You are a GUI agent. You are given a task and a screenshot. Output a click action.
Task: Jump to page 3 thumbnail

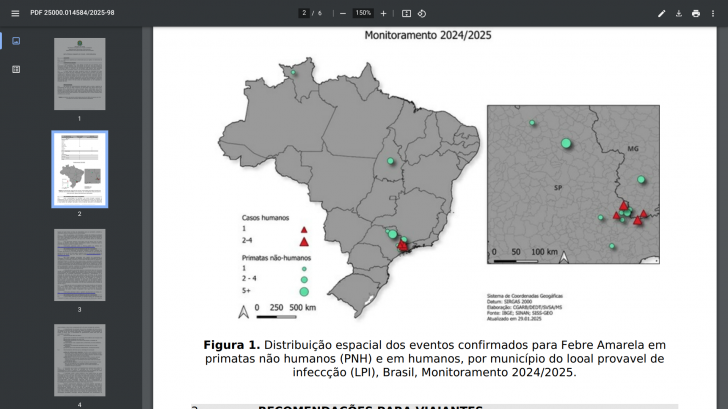[79, 264]
